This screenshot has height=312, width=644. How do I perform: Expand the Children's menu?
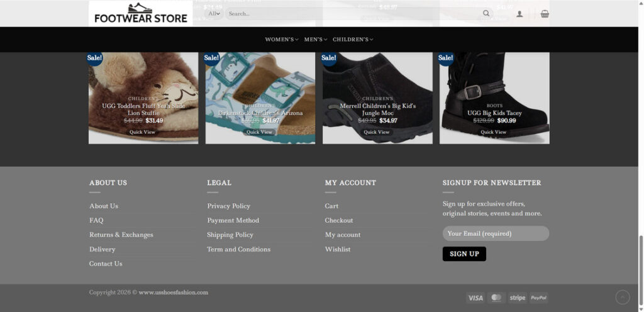(353, 40)
